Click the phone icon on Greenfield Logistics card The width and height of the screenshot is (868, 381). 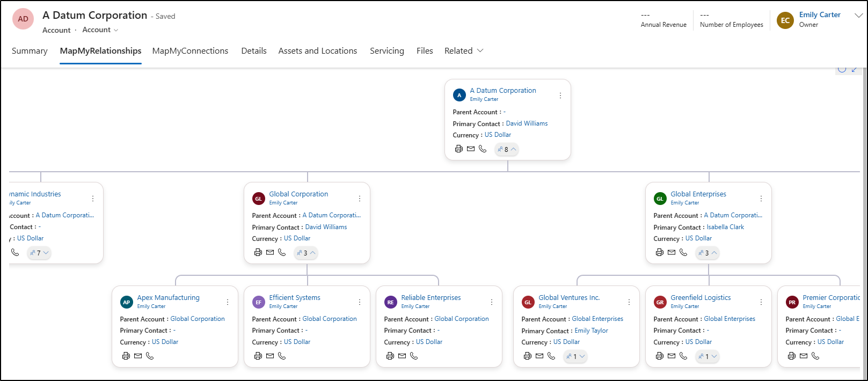coord(683,356)
